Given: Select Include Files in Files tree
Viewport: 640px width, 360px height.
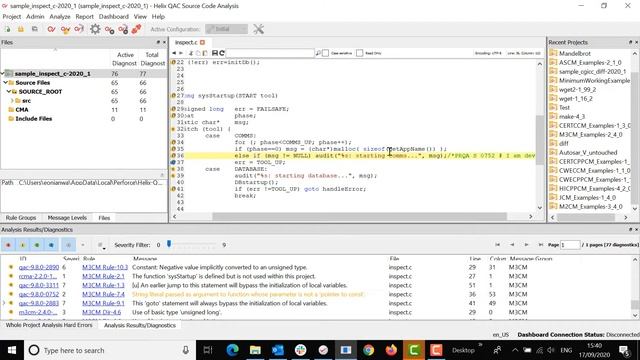Looking at the screenshot, I should pos(33,118).
